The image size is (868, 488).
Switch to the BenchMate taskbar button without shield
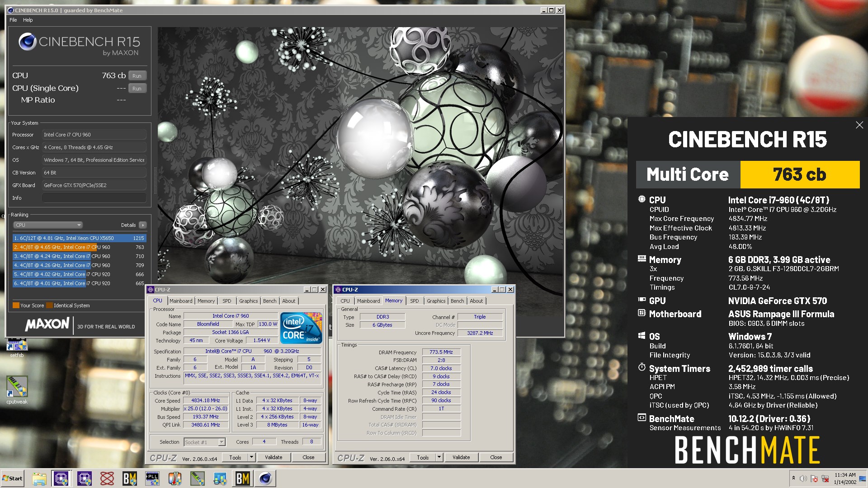[x=243, y=479]
